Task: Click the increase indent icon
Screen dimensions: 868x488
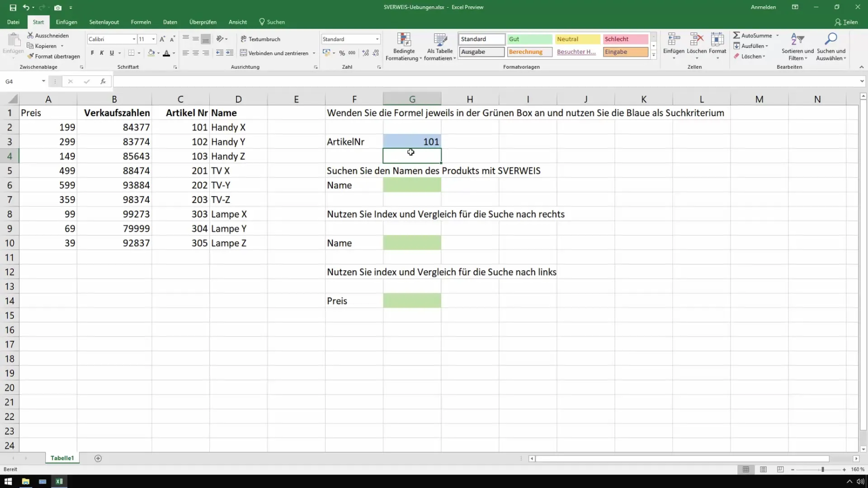Action: tap(230, 53)
